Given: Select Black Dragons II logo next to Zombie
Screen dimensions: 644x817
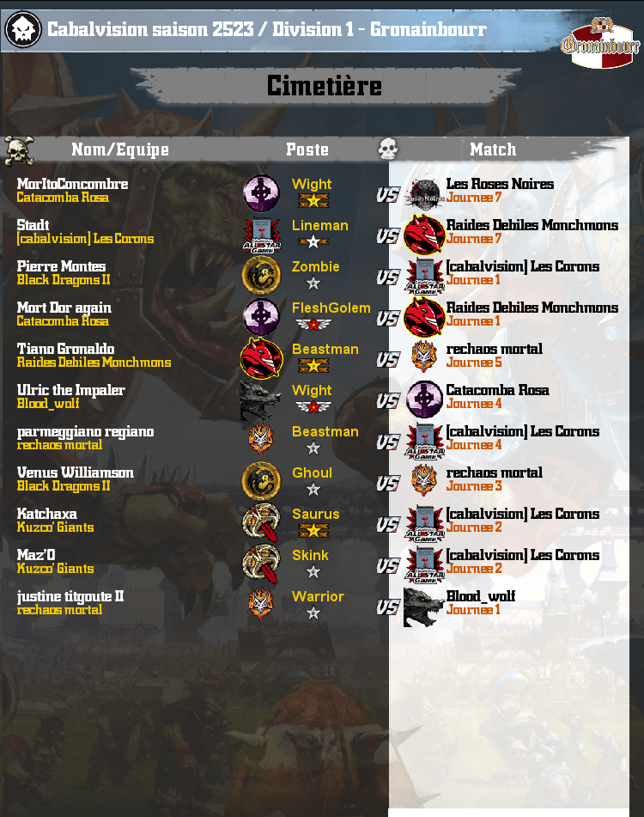Looking at the screenshot, I should tap(261, 275).
